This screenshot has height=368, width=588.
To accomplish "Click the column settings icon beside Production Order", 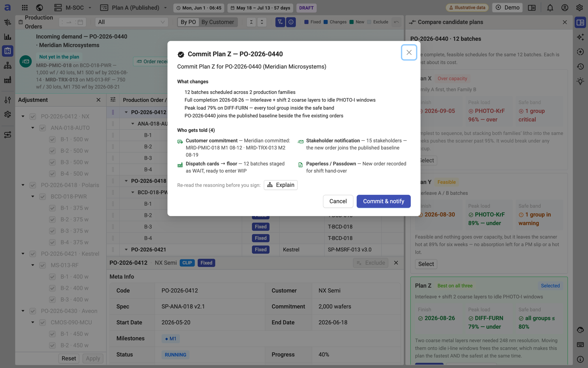I will click(x=113, y=100).
